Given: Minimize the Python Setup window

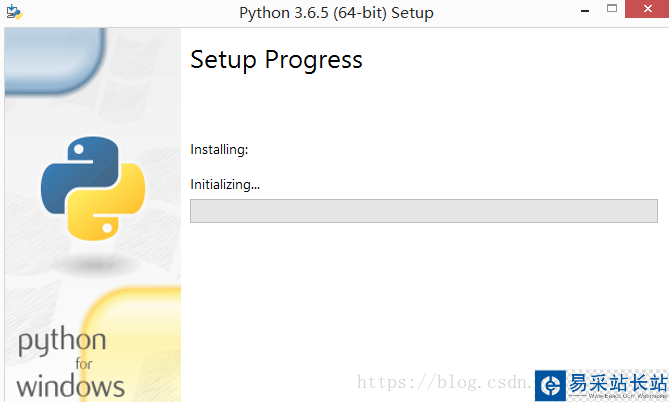Looking at the screenshot, I should pos(584,8).
